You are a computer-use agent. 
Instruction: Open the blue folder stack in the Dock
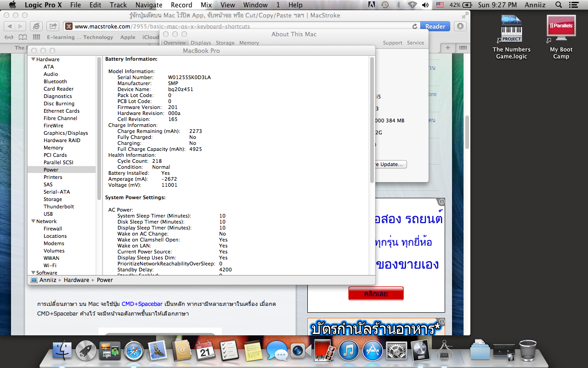point(480,351)
